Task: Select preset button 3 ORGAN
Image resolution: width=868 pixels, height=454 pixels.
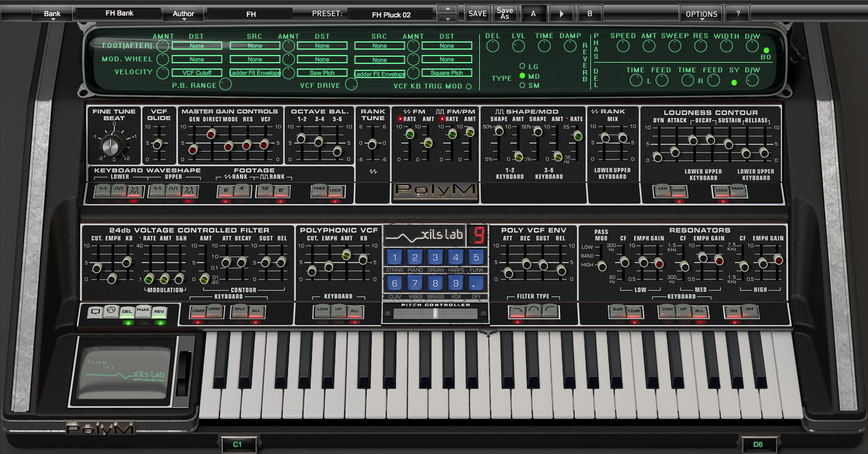Action: point(435,257)
